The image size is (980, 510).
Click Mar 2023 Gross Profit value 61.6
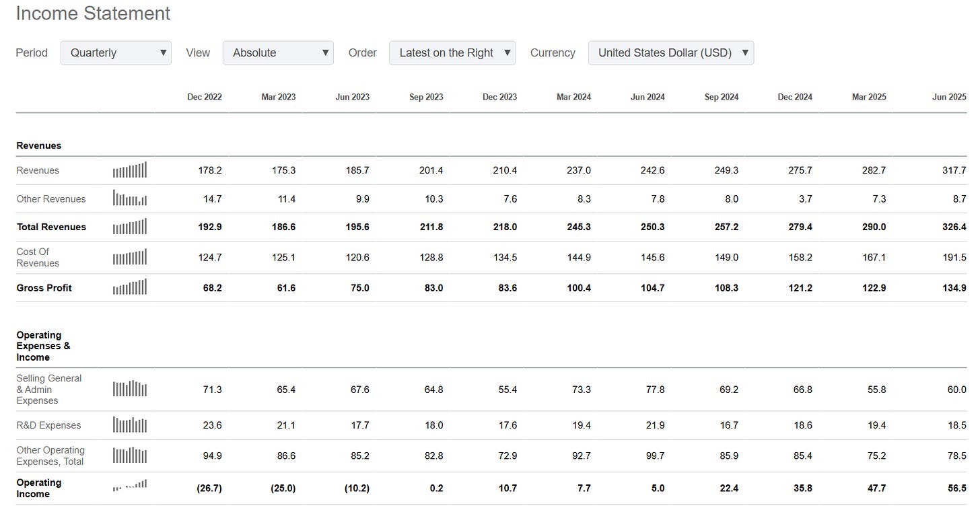click(286, 287)
